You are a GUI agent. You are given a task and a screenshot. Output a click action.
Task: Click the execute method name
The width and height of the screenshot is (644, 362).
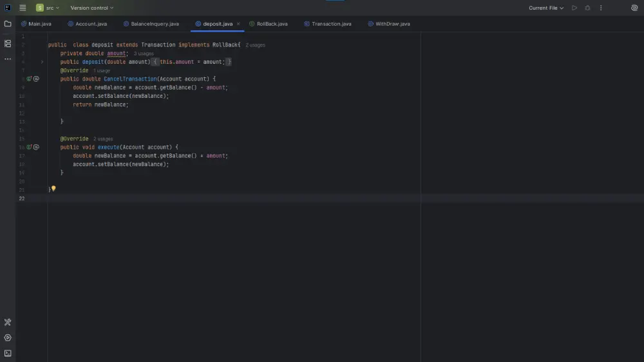tap(108, 147)
